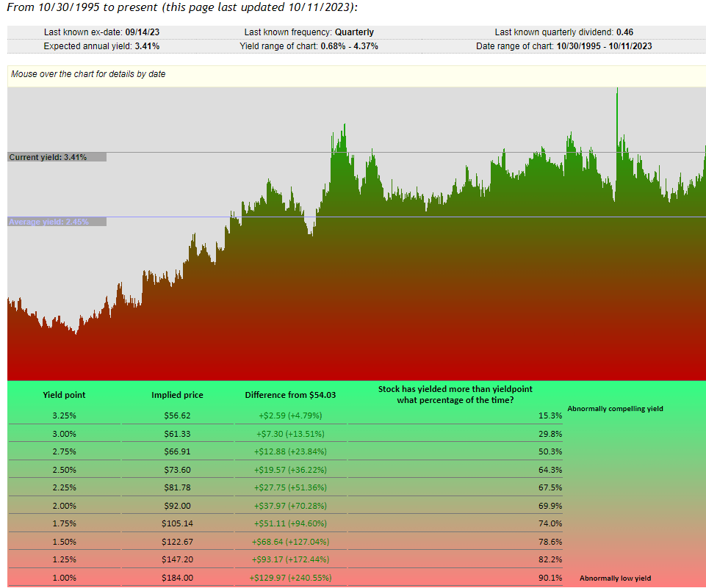
Task: Click the 3.25% yield point cell
Action: (x=65, y=415)
